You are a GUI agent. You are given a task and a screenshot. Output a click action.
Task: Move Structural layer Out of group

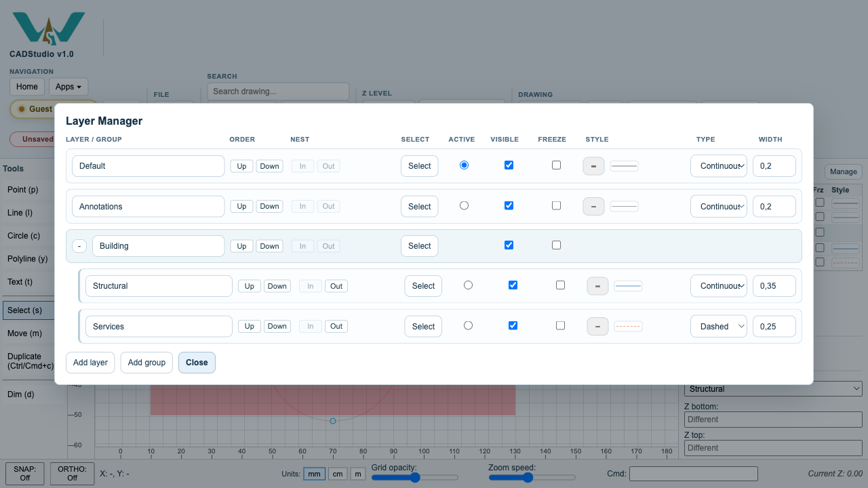point(336,286)
